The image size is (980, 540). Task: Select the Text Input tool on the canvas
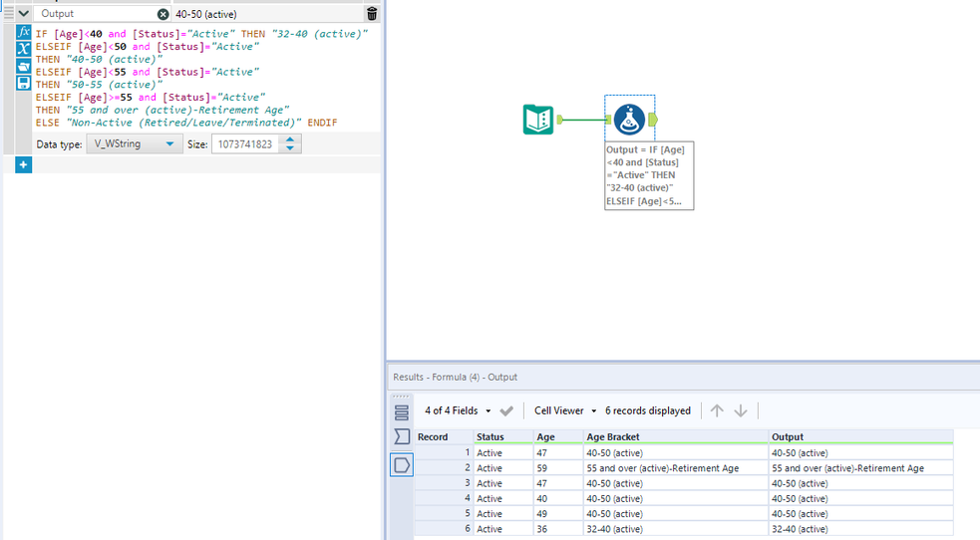pos(538,120)
